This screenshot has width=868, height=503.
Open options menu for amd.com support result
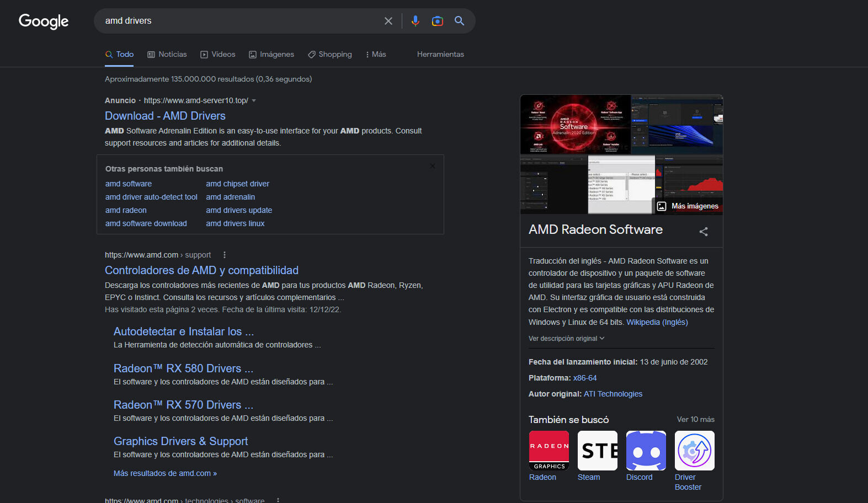pyautogui.click(x=224, y=255)
